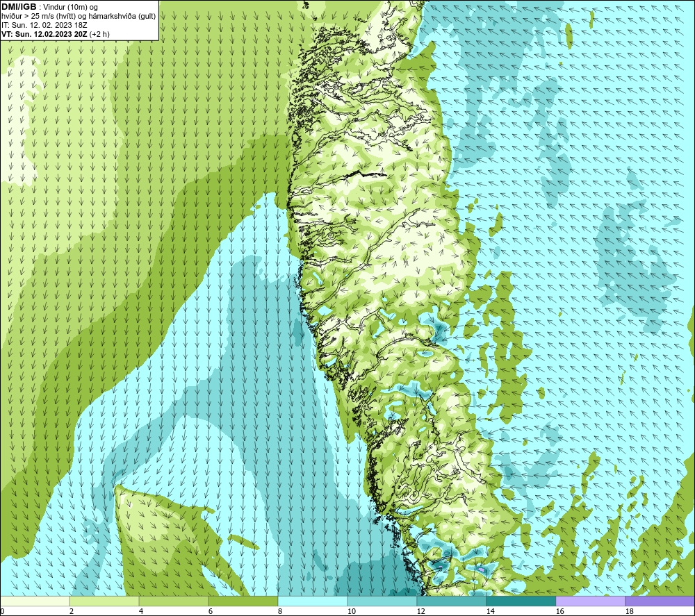Click the 'VT: Sun. 12.02.2023 20Z (+2 h)' line
The width and height of the screenshot is (695, 616).
(x=56, y=34)
